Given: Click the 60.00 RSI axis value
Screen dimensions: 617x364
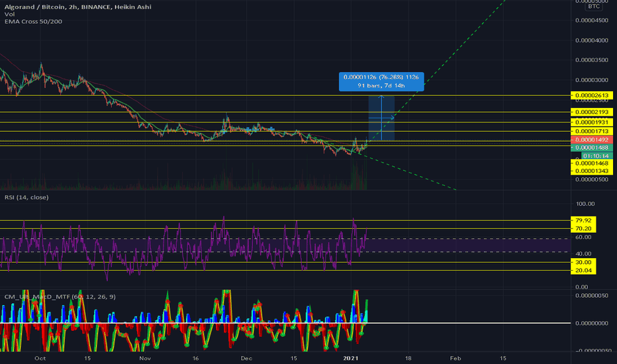Looking at the screenshot, I should point(583,237).
